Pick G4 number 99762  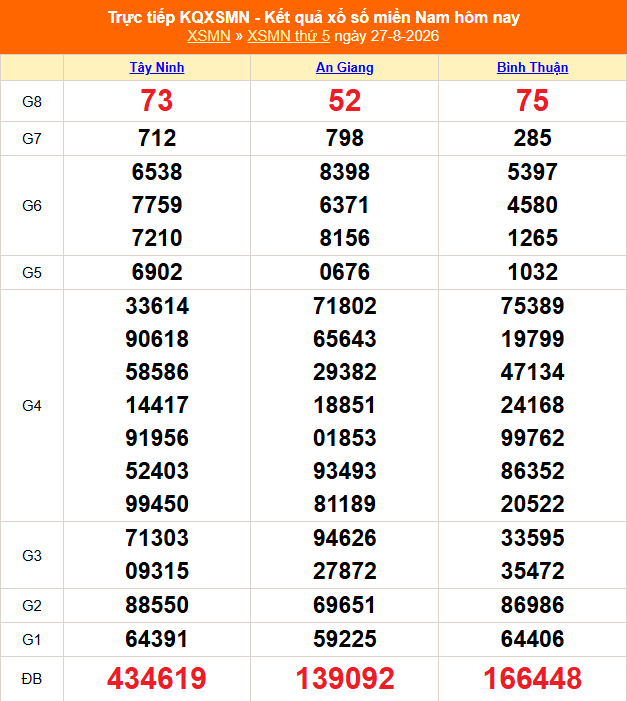532,438
